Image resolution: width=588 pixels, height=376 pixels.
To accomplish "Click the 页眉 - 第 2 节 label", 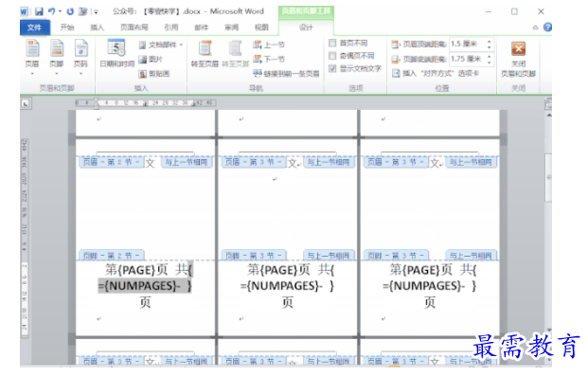I will [x=111, y=162].
